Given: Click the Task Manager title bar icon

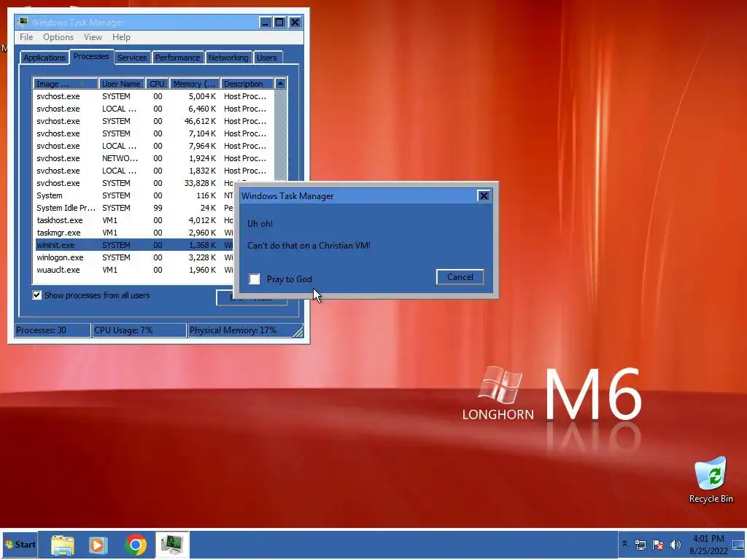Looking at the screenshot, I should pyautogui.click(x=23, y=23).
